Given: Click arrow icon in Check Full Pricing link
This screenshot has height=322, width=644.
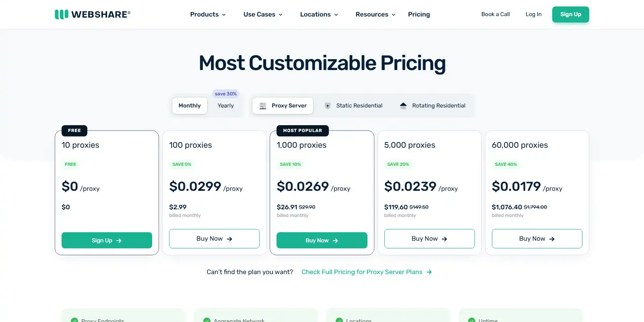Looking at the screenshot, I should (429, 272).
